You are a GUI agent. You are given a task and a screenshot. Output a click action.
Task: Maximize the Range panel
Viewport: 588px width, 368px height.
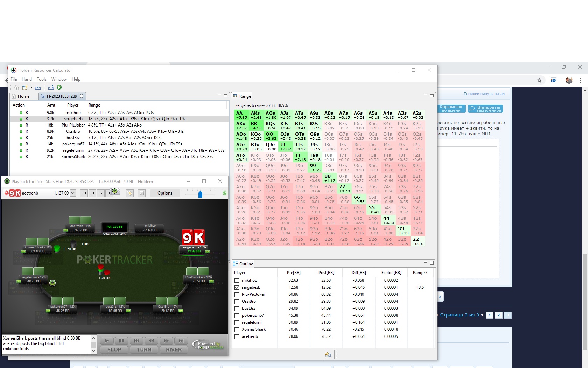tap(432, 95)
